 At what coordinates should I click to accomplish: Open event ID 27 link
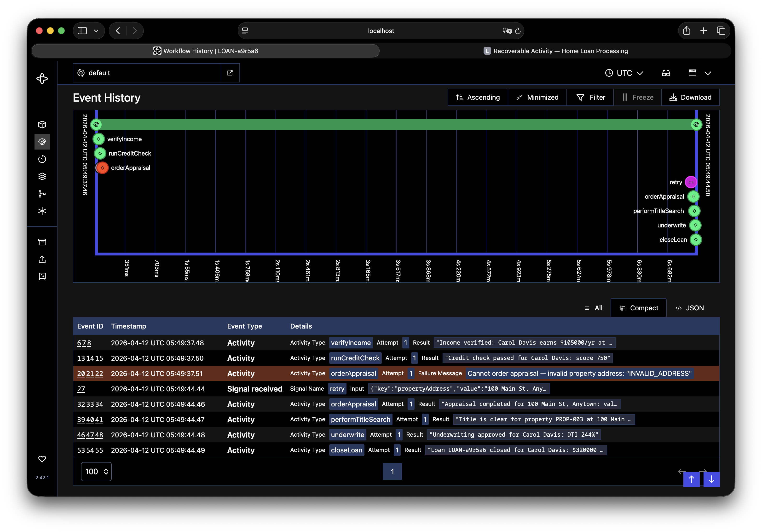pos(81,389)
